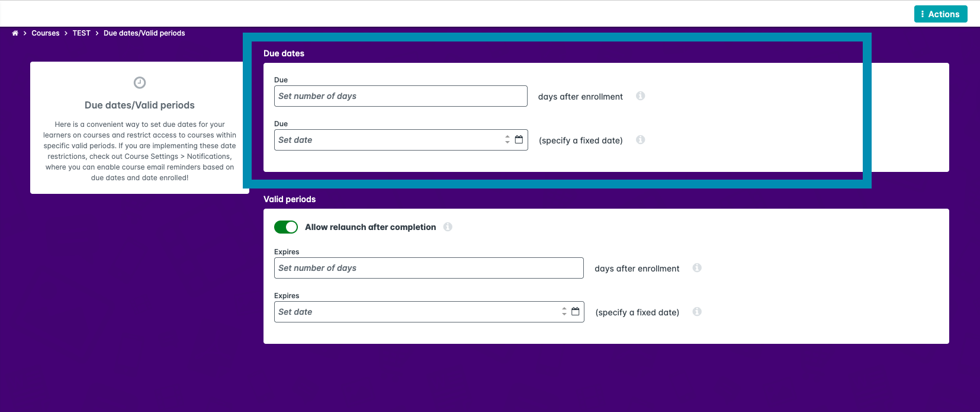This screenshot has width=980, height=412.
Task: Click Due dates/Valid periods breadcrumb item
Action: [144, 33]
